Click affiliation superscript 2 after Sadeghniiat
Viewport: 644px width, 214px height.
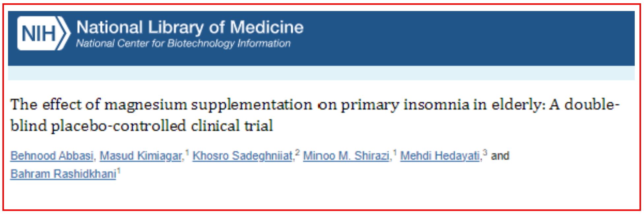click(x=297, y=152)
